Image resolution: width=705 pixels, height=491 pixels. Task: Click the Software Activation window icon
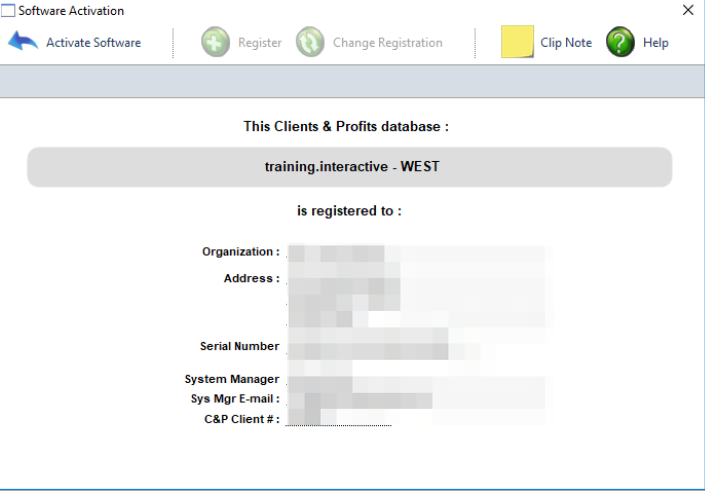point(8,10)
